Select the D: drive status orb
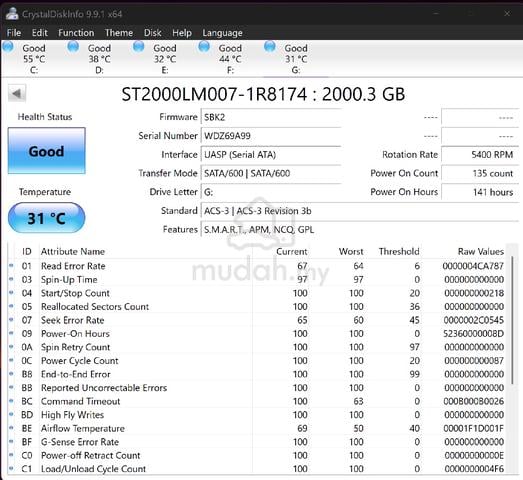The image size is (523, 480). click(x=73, y=47)
